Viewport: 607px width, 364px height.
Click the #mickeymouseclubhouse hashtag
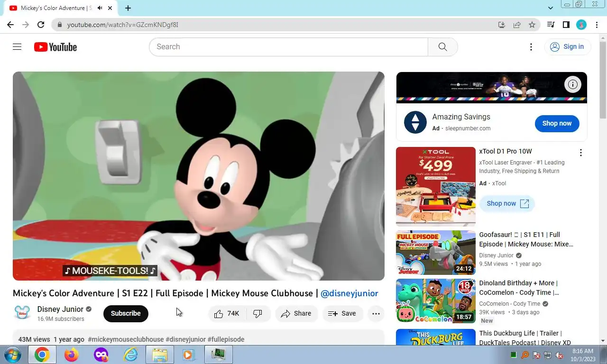126,339
